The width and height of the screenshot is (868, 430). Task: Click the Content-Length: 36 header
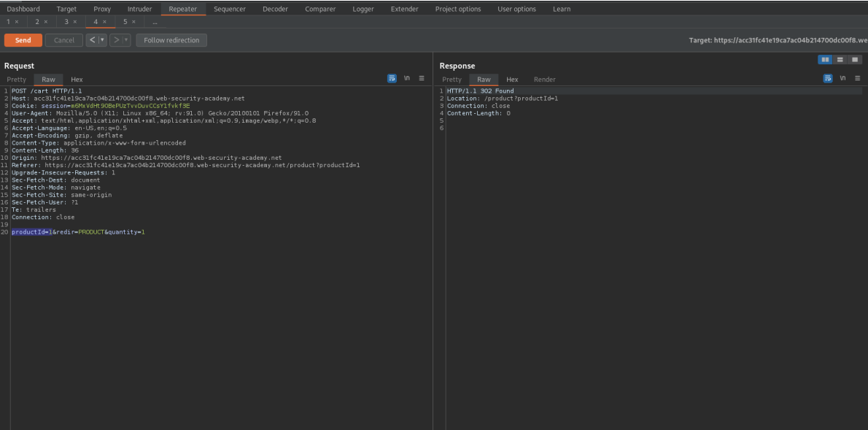[x=44, y=150]
